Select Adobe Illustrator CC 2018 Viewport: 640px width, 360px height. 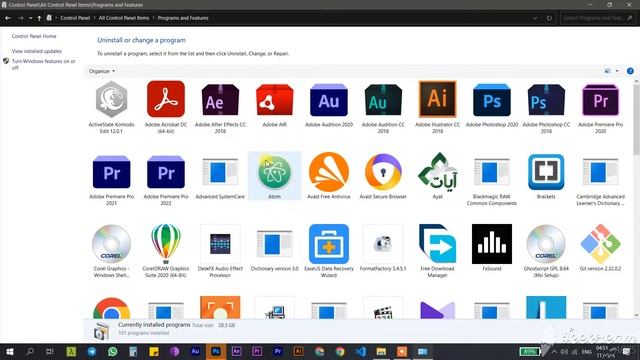tap(437, 107)
